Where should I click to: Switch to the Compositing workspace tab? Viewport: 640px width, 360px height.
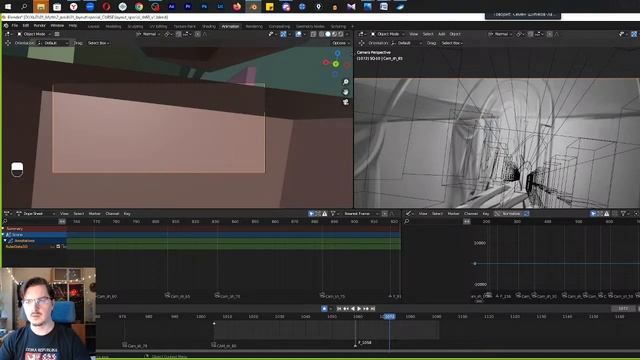click(280, 27)
